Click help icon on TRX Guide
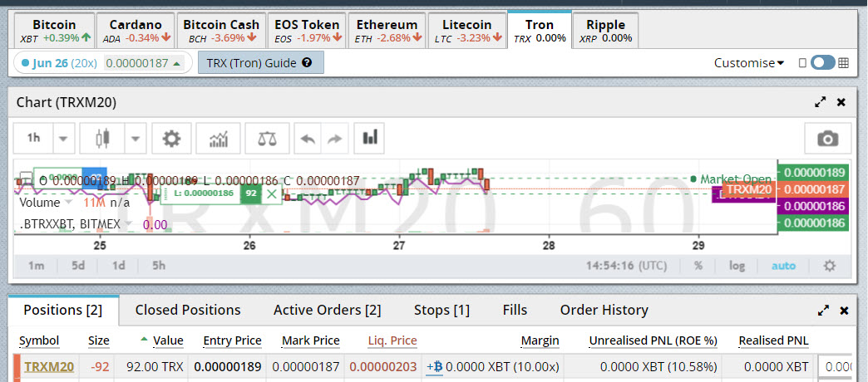 point(308,63)
